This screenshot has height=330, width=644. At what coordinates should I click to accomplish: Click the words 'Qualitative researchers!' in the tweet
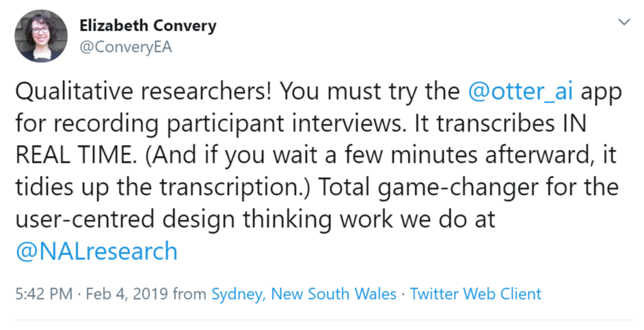144,91
